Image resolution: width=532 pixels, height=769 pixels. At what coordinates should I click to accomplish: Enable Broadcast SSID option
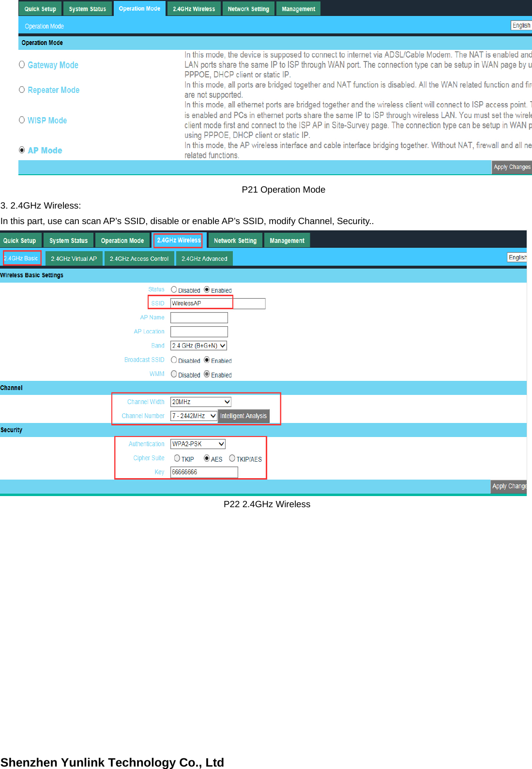[207, 360]
